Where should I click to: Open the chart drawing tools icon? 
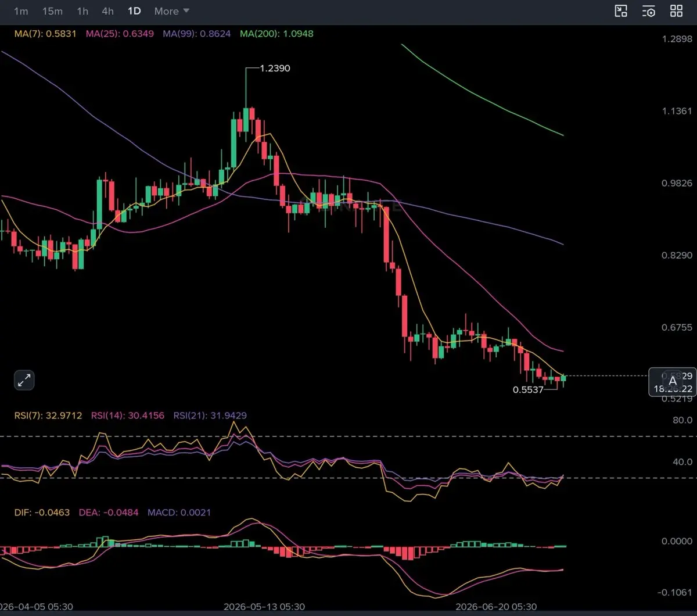[x=621, y=11]
